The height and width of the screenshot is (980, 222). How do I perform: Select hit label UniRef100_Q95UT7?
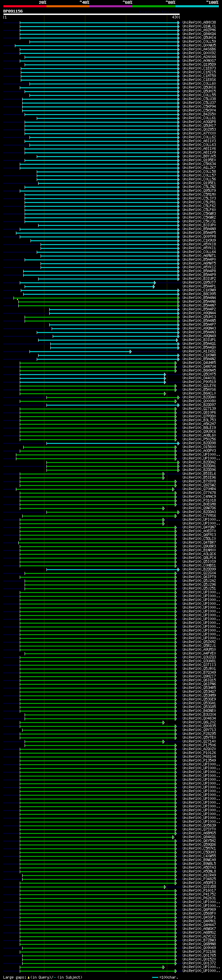(199, 283)
